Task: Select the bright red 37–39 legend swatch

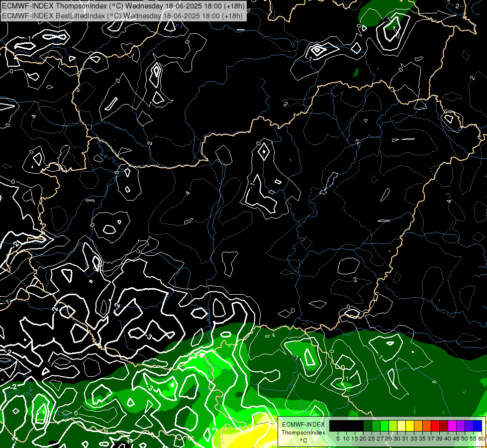Action: [x=435, y=426]
